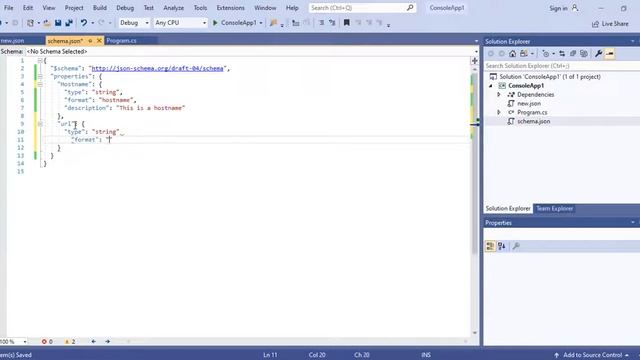Collapse the ConsoleApp1 project node

[491, 86]
